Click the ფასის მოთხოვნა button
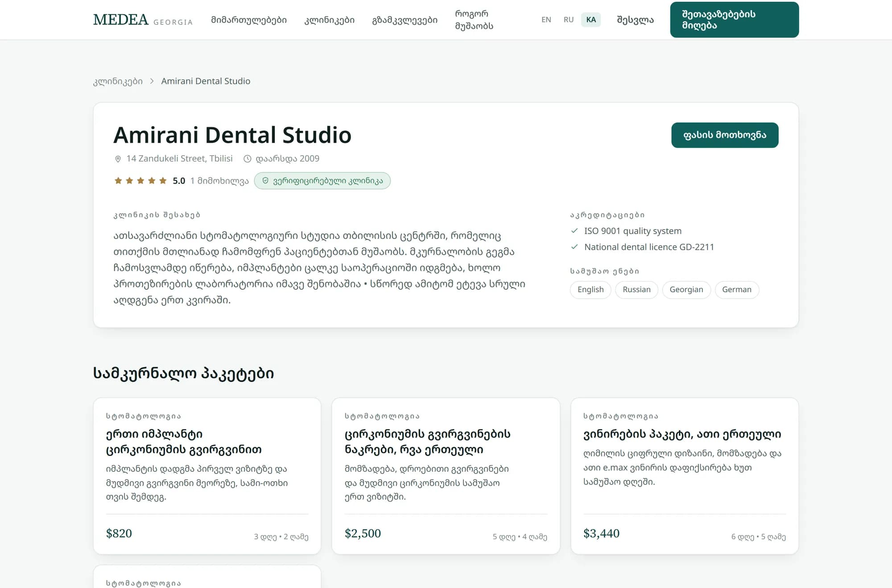892x588 pixels. pyautogui.click(x=725, y=135)
